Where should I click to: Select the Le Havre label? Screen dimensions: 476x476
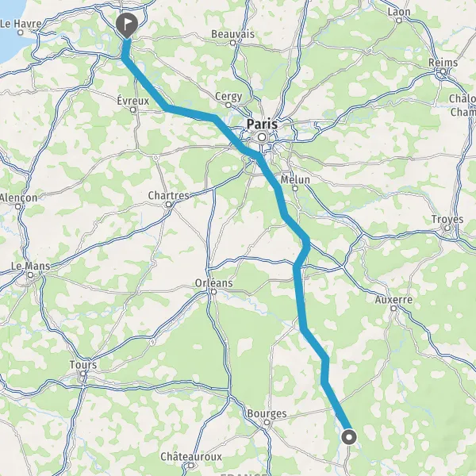click(x=21, y=24)
